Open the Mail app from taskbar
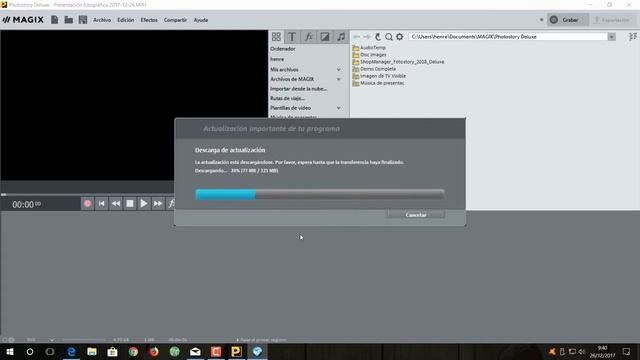Image resolution: width=640 pixels, height=360 pixels. pos(196,351)
